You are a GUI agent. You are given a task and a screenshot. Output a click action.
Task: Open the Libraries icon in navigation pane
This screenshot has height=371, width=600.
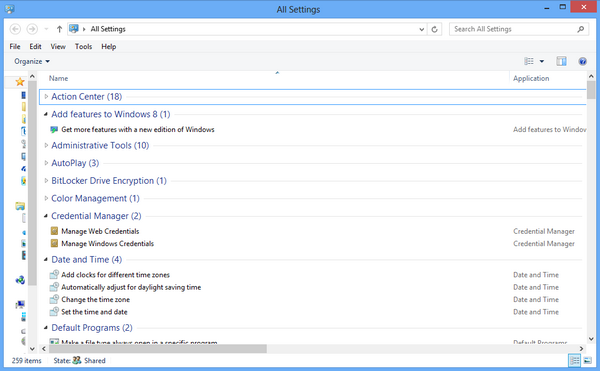[x=20, y=206]
